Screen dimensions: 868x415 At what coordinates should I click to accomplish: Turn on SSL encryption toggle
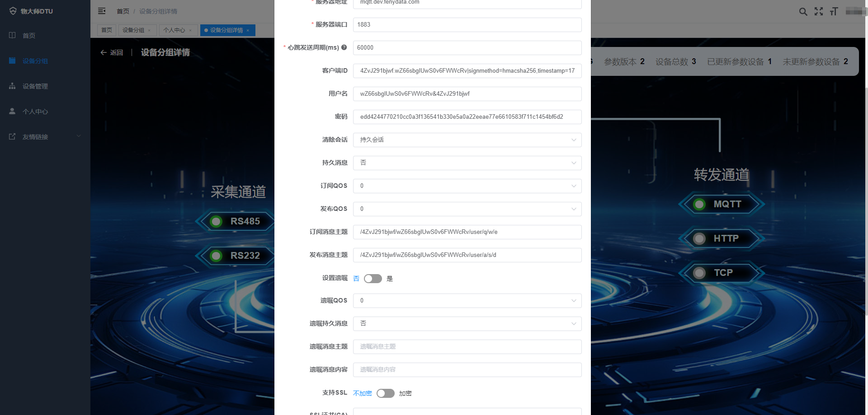coord(385,393)
